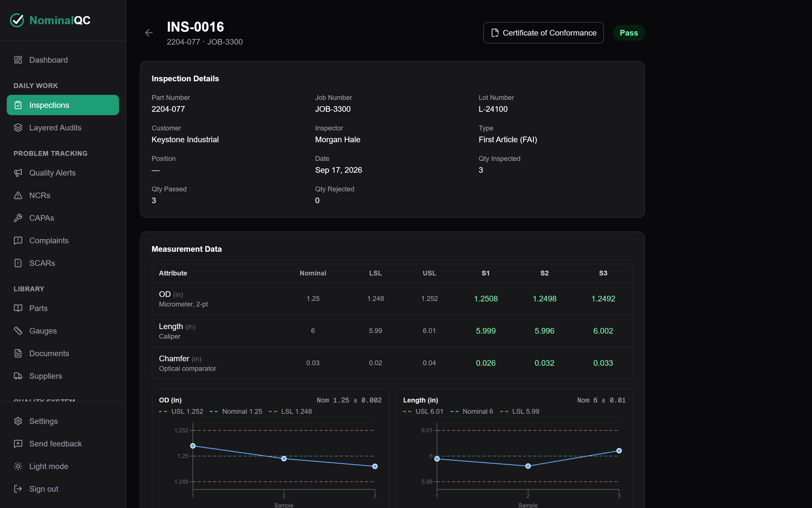Click the date Sep 17, 2026
The width and height of the screenshot is (812, 508).
click(339, 170)
